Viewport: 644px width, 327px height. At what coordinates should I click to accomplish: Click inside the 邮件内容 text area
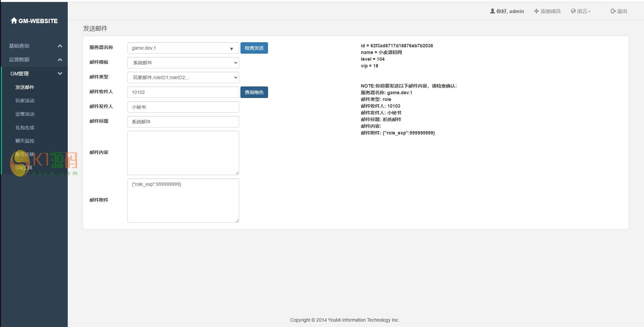point(183,153)
